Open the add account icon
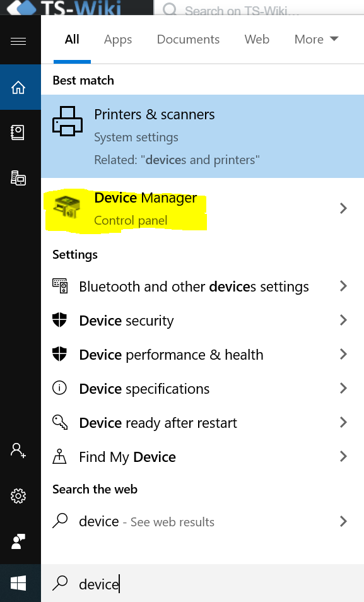 (x=18, y=450)
